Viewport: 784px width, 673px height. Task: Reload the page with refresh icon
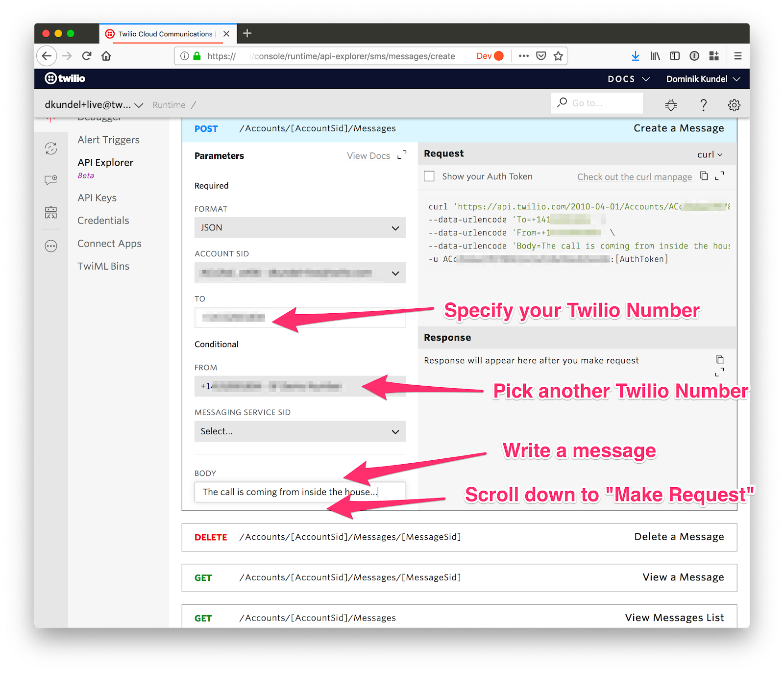point(87,56)
